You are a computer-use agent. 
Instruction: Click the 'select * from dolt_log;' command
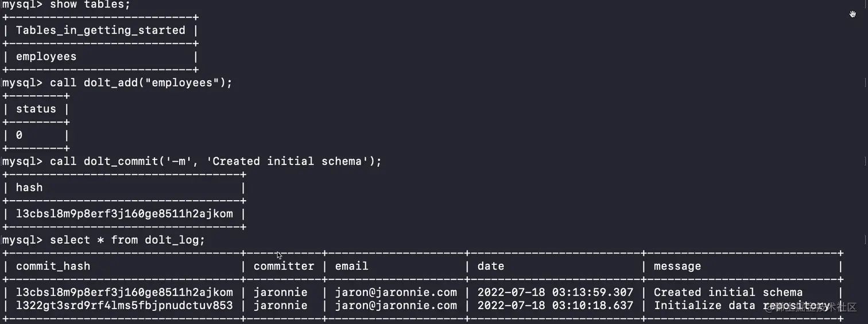coord(127,240)
